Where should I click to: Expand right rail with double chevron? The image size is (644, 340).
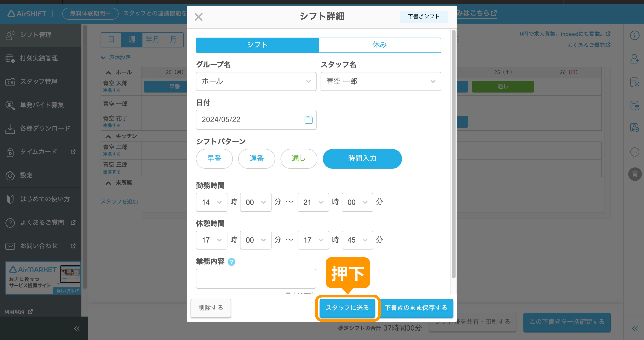[x=635, y=329]
